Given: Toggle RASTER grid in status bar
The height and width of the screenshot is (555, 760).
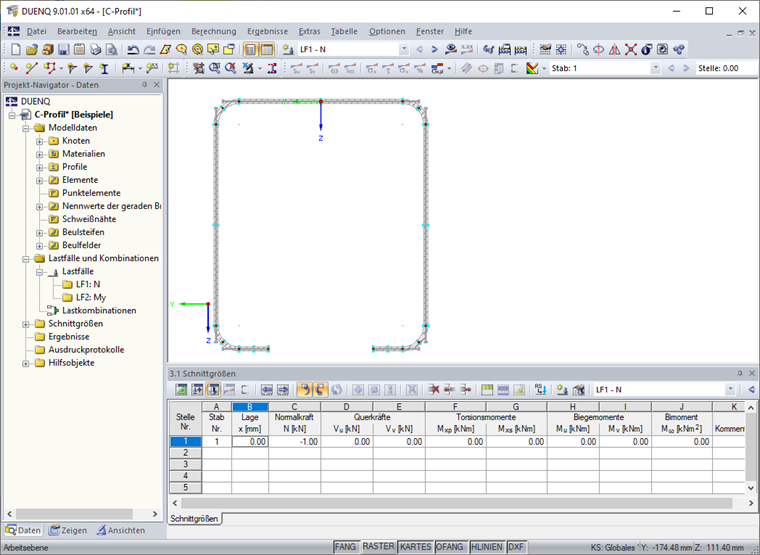Looking at the screenshot, I should pyautogui.click(x=378, y=547).
